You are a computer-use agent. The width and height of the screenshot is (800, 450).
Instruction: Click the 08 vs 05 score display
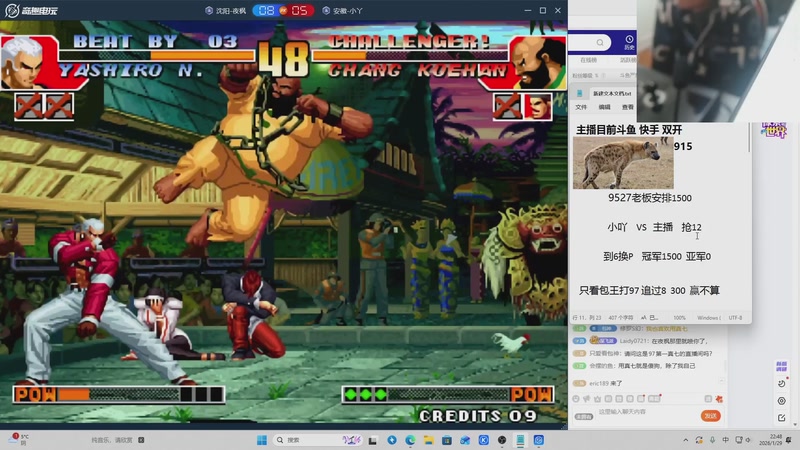pos(283,10)
